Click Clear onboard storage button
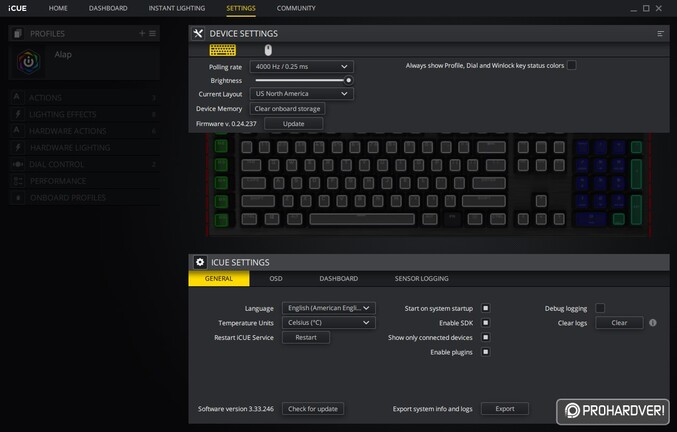677x432 pixels. tap(288, 109)
